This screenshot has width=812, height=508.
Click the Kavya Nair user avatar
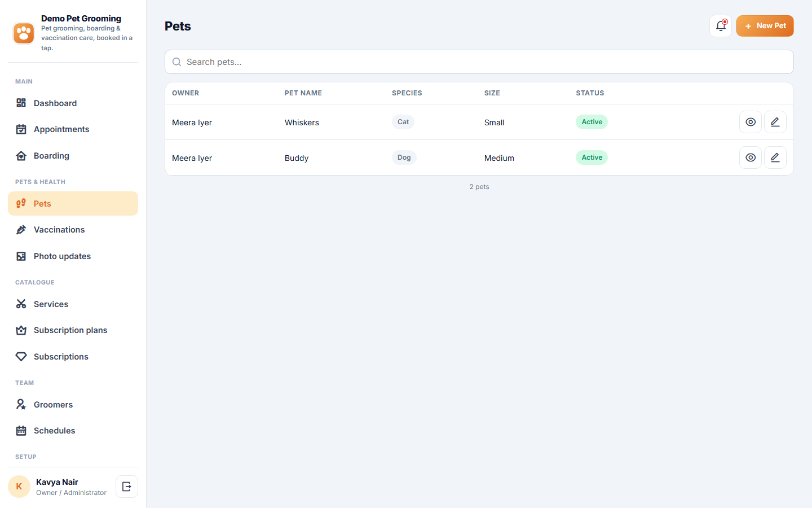tap(19, 487)
